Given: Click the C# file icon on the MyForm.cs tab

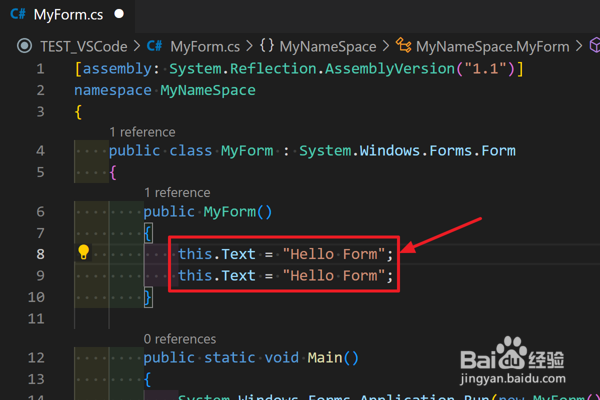Looking at the screenshot, I should [18, 14].
